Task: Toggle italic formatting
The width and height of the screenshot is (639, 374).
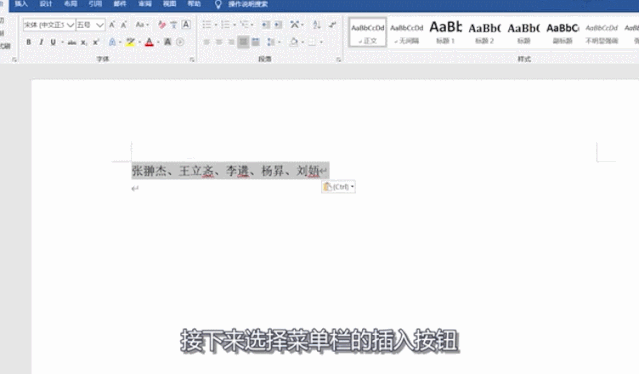Action: click(x=41, y=42)
